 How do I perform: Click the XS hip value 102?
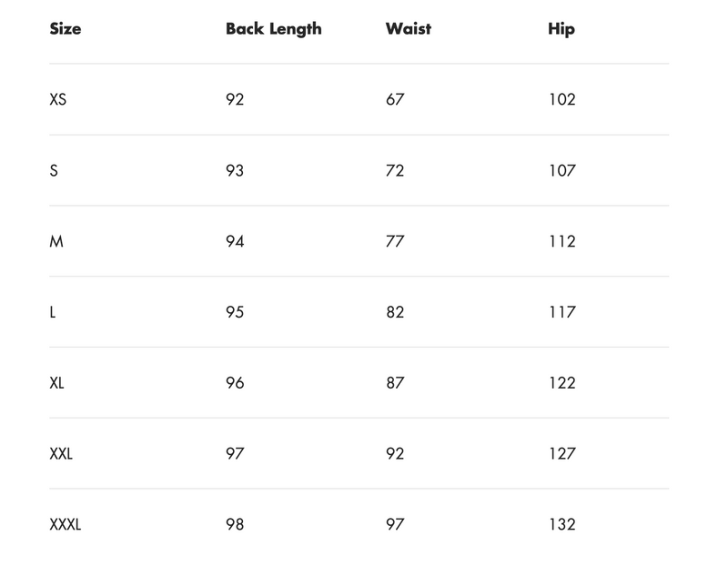tap(562, 99)
